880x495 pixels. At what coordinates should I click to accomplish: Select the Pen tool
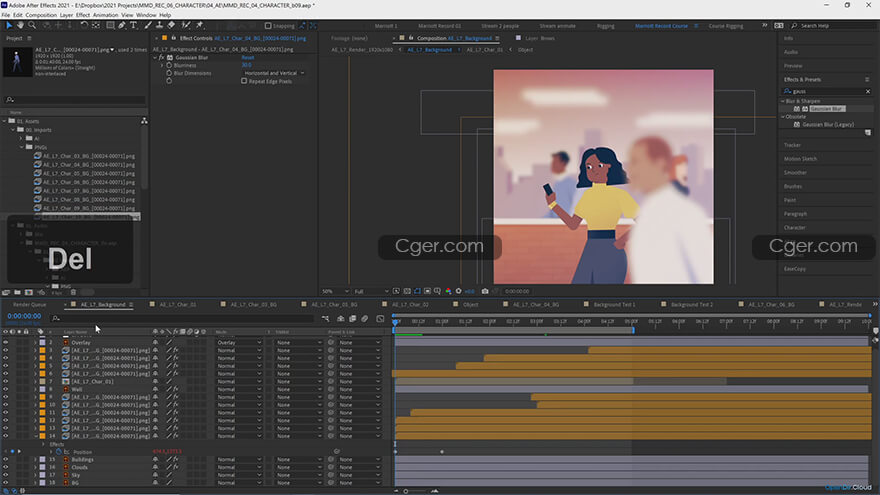(x=122, y=25)
